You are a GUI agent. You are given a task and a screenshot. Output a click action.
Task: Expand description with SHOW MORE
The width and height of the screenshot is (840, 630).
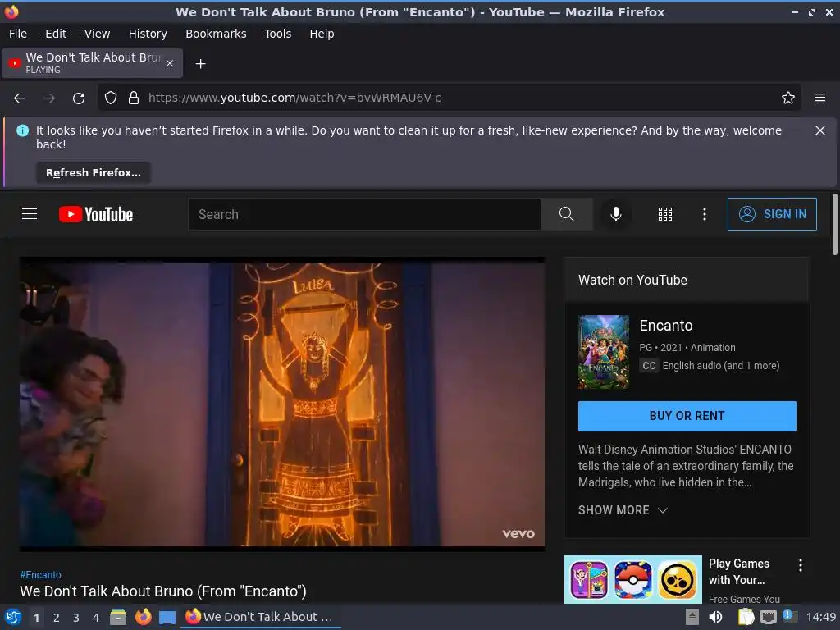pos(623,510)
